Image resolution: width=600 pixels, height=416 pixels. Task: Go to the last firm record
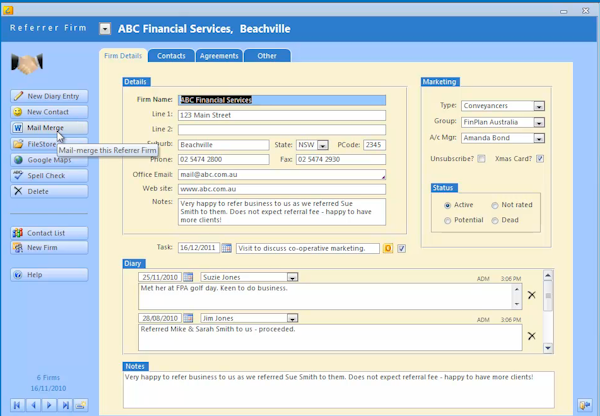pos(65,405)
